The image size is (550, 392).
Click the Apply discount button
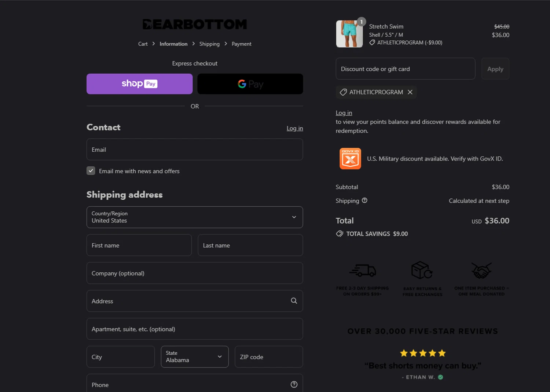click(x=495, y=69)
